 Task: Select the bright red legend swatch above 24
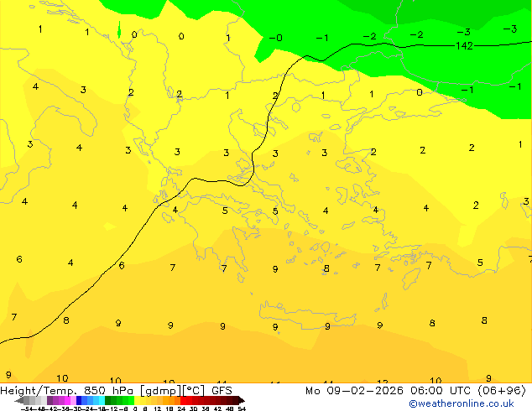coord(183,400)
